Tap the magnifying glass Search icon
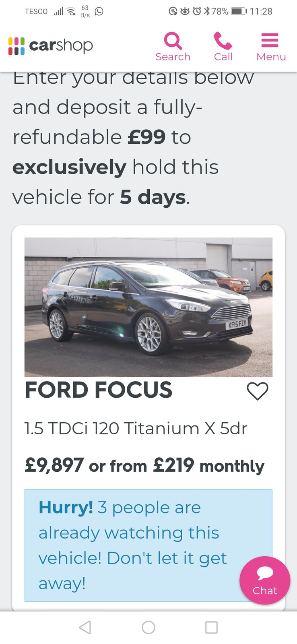The height and width of the screenshot is (644, 297). tap(173, 41)
